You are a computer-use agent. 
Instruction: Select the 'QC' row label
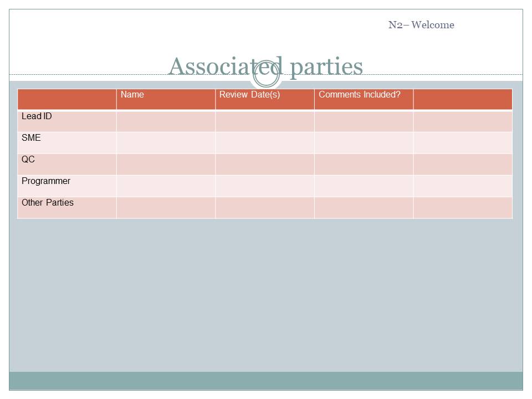[28, 160]
